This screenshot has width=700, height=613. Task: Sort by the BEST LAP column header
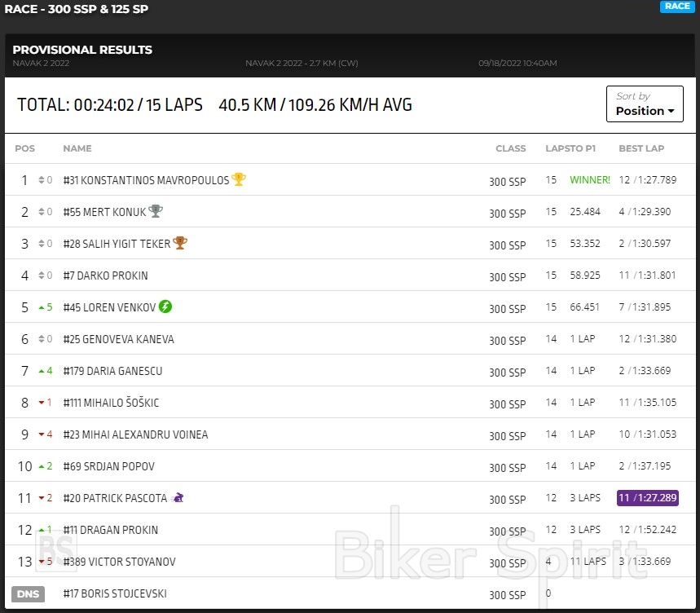click(x=641, y=148)
